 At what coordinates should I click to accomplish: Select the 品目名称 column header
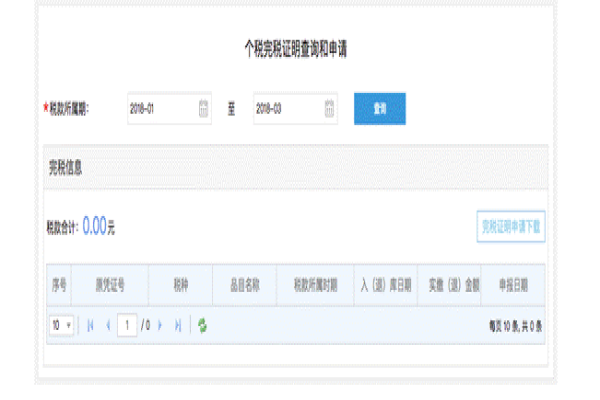[x=245, y=285]
